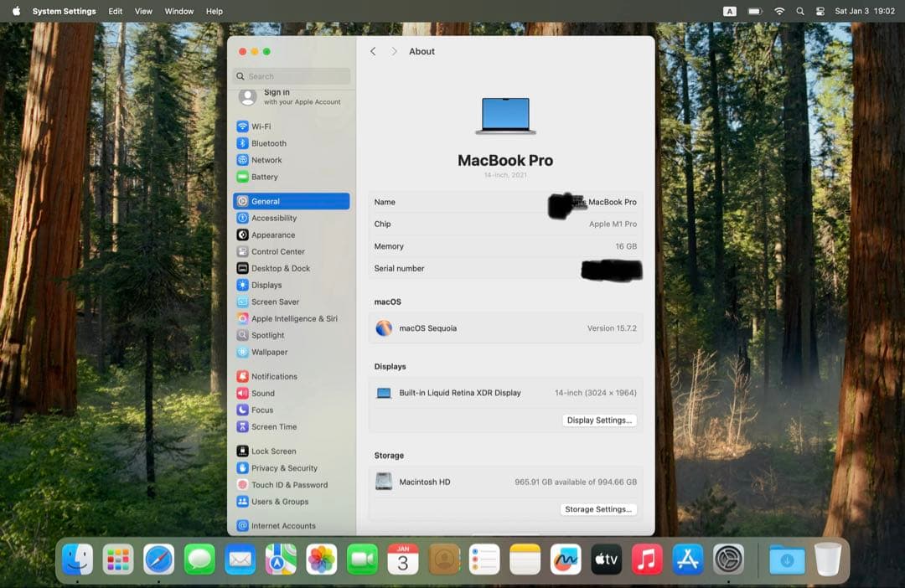
Task: Select Screen Saver settings
Action: (272, 302)
